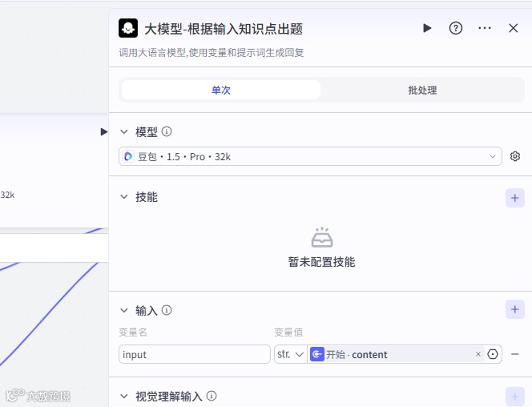The image size is (532, 407).
Task: Click the large model node avatar icon
Action: coord(128,28)
